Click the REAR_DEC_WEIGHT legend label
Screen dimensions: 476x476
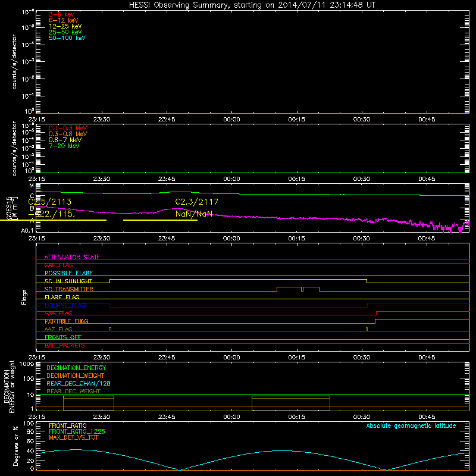(73, 392)
